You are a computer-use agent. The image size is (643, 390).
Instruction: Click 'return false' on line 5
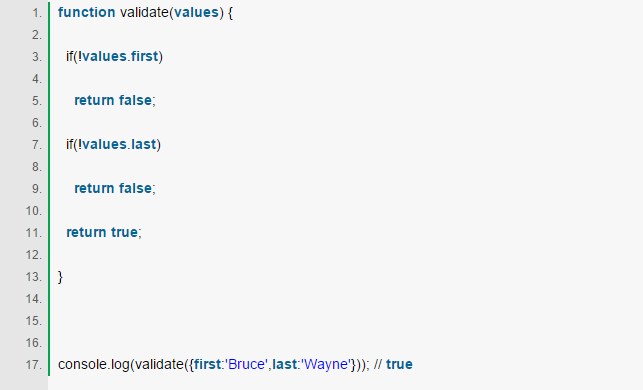coord(113,100)
